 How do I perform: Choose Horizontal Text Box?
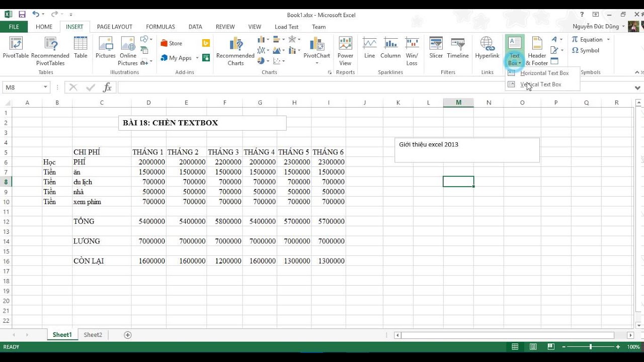tap(543, 73)
